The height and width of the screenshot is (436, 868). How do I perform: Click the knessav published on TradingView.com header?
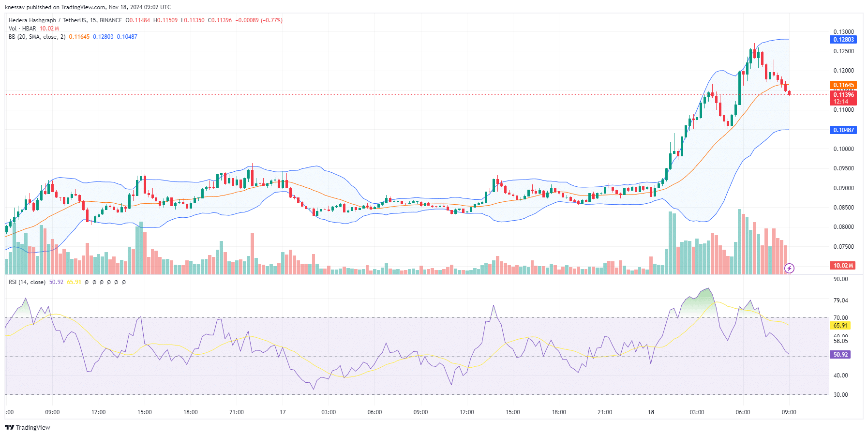88,7
